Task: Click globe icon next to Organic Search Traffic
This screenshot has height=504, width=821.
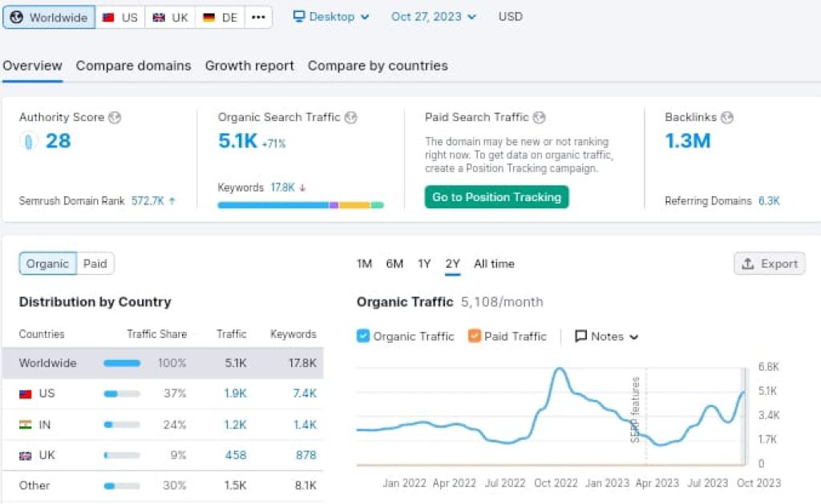Action: pyautogui.click(x=351, y=117)
